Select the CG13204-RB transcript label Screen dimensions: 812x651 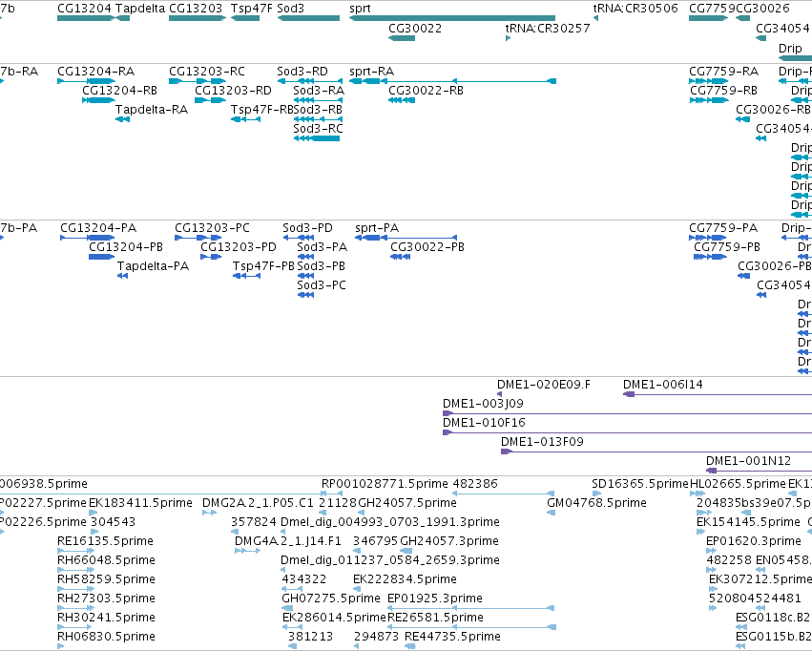119,90
